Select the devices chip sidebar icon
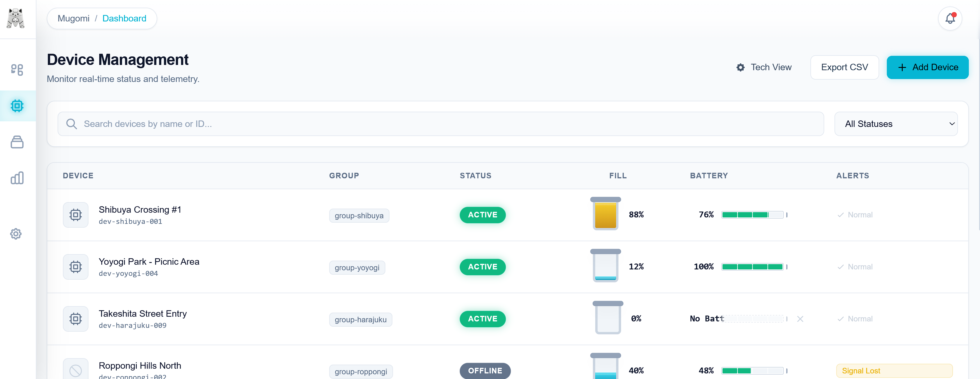Image resolution: width=980 pixels, height=379 pixels. coord(17,106)
